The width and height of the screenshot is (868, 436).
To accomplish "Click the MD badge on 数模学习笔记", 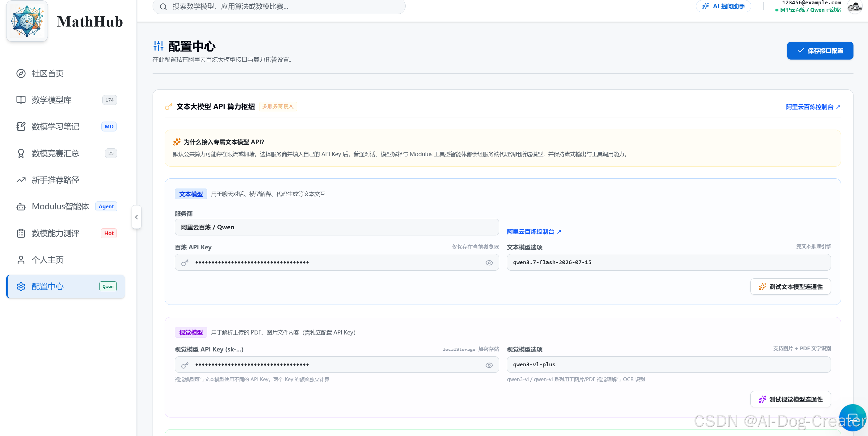I will click(109, 127).
